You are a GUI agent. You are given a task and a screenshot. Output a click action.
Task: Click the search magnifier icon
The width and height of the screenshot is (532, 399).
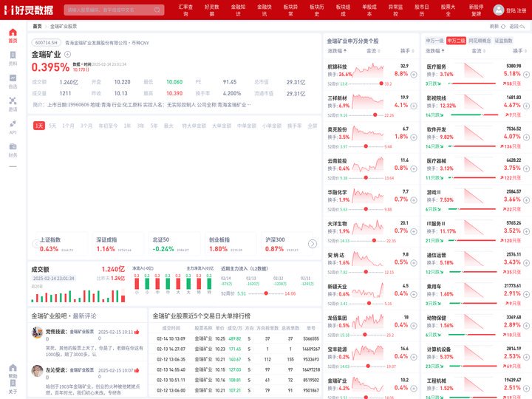pyautogui.click(x=157, y=10)
